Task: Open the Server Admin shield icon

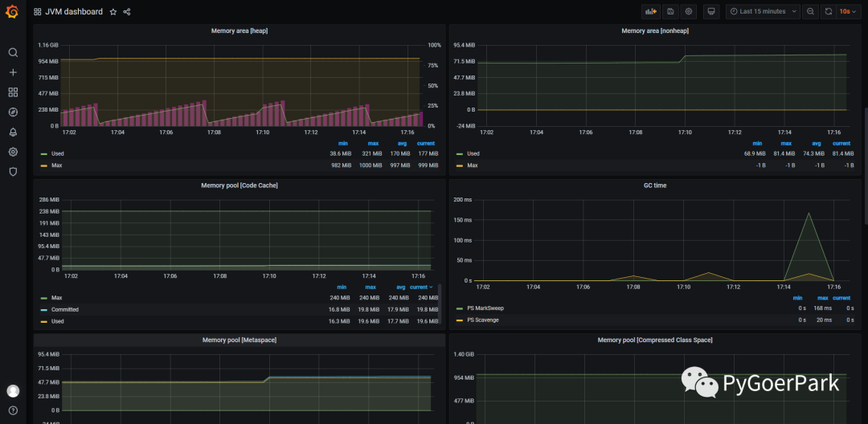Action: click(13, 172)
